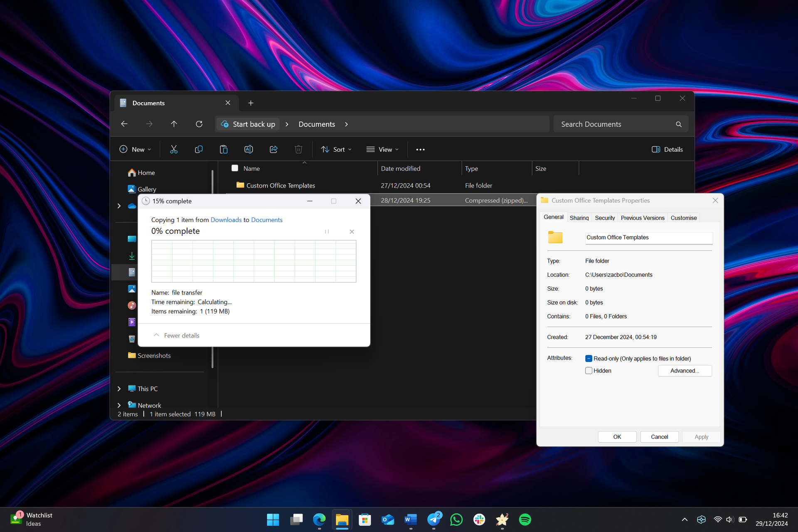
Task: Select the Copy tool in the toolbar
Action: pos(199,149)
